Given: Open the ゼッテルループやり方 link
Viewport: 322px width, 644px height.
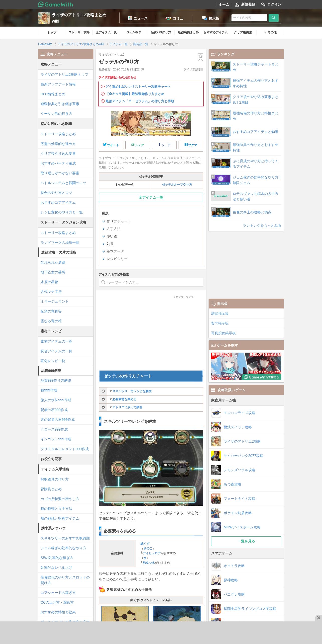Looking at the screenshot, I should pos(177,185).
